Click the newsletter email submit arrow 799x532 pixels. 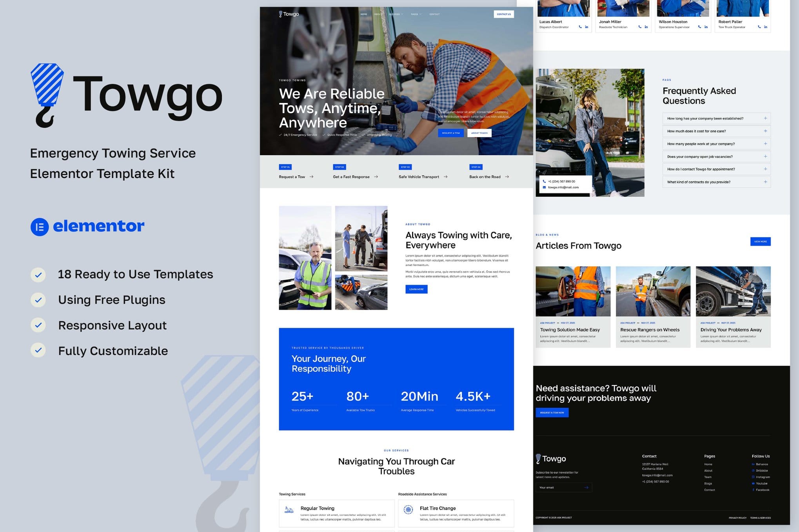(587, 488)
